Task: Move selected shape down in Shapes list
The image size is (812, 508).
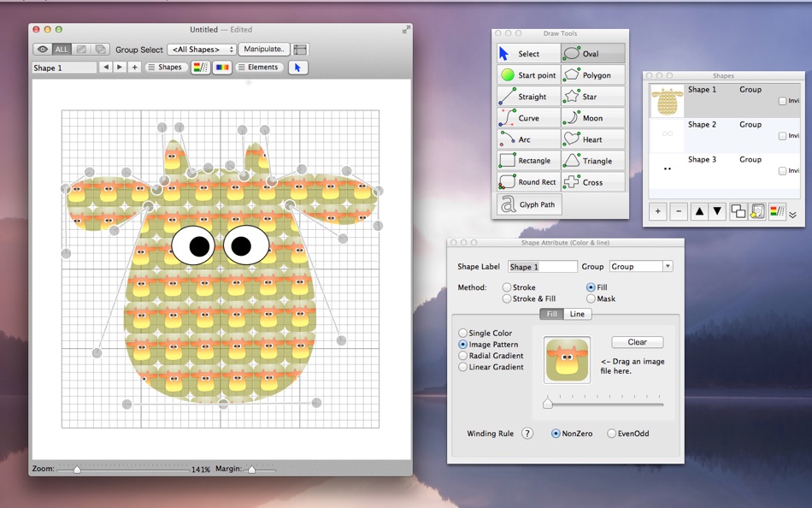Action: tap(717, 211)
